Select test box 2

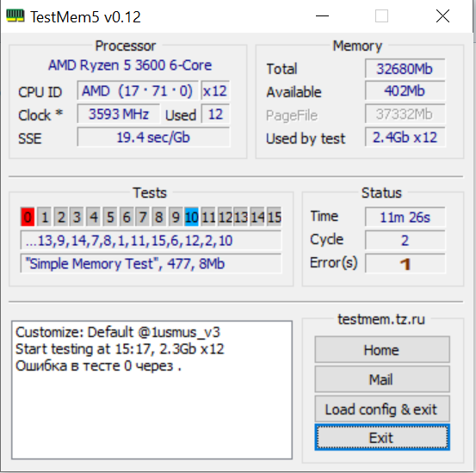61,217
